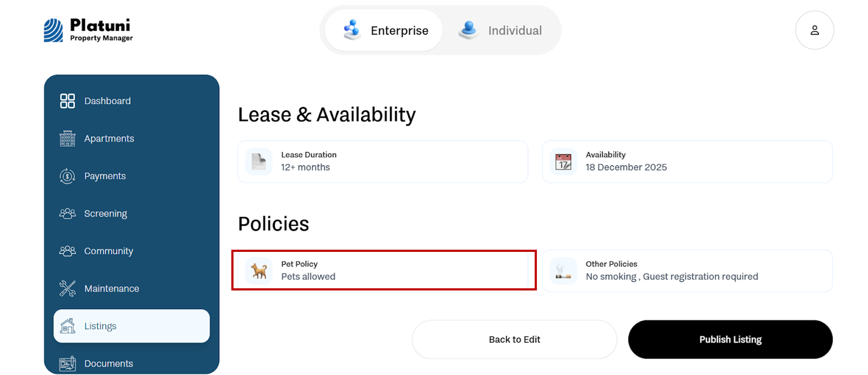Click the Documents icon in sidebar
868x375 pixels.
(x=67, y=364)
